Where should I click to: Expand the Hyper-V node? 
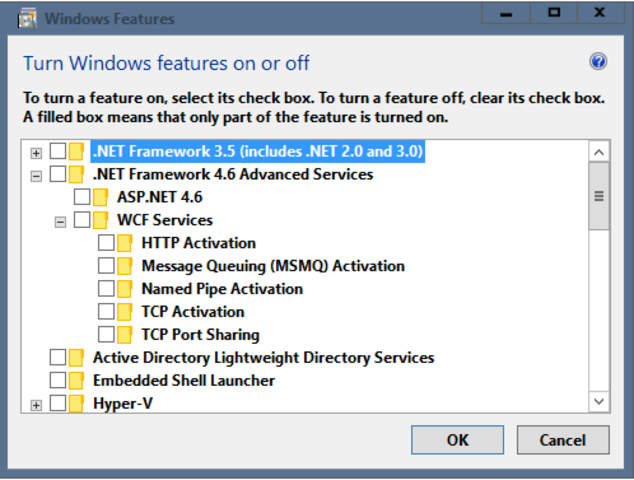coord(36,405)
